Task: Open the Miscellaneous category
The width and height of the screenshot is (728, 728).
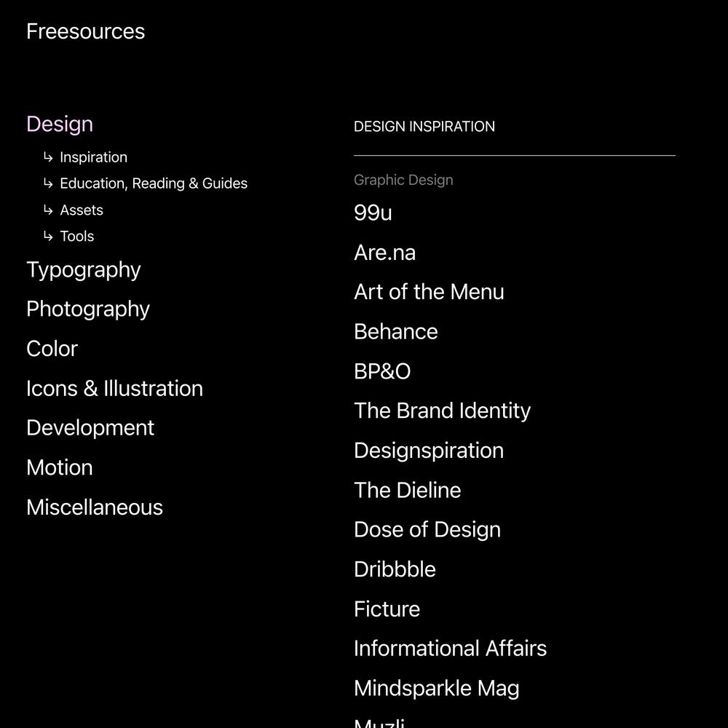Action: coord(95,507)
